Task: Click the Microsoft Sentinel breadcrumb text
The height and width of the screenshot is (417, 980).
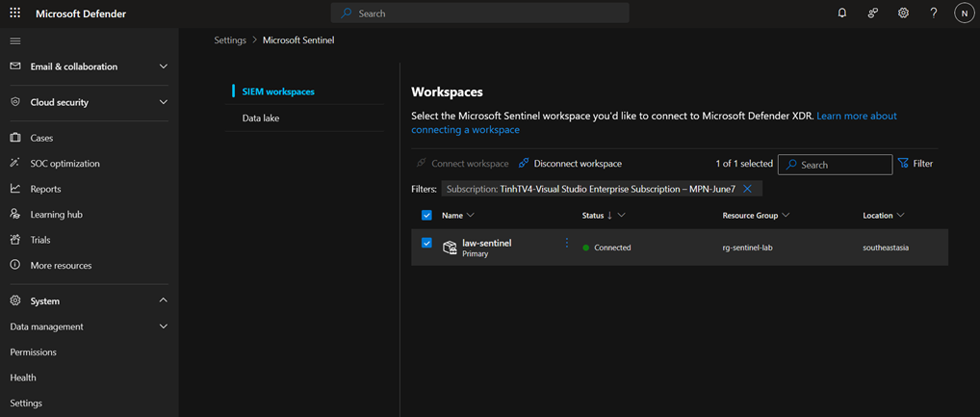Action: [298, 40]
